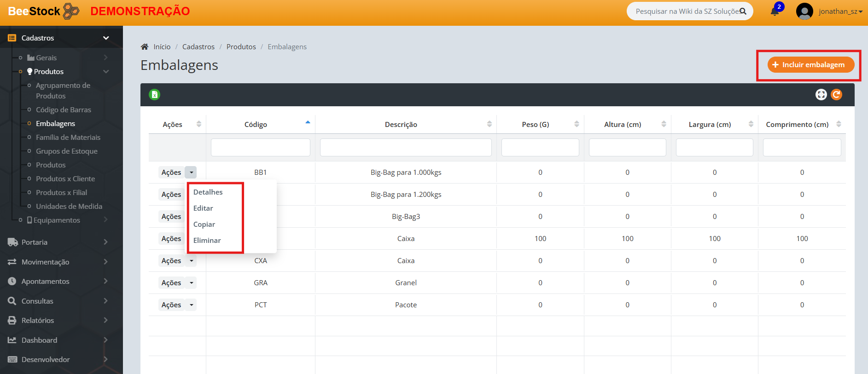Click the BeeStock logo
Screen dimensions: 868x374
tap(43, 11)
